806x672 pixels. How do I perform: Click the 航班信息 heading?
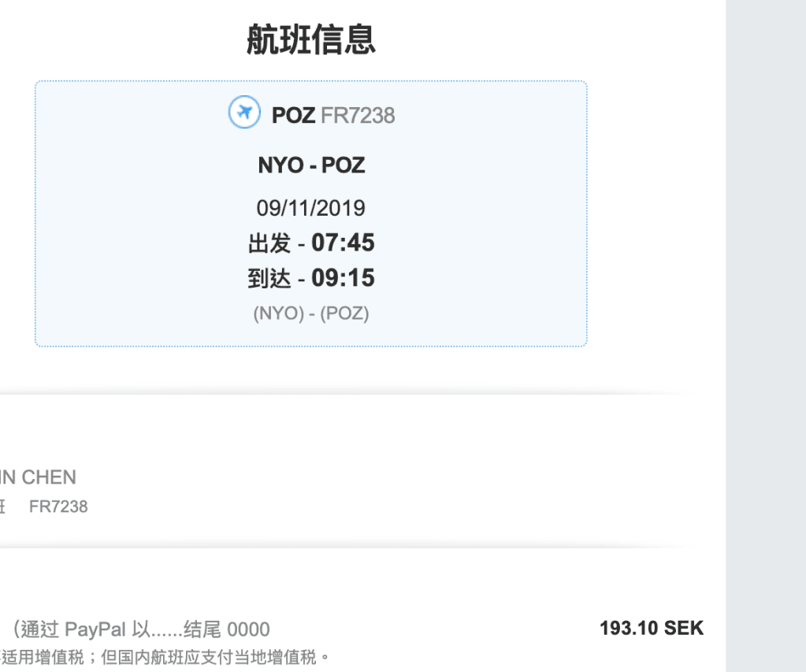(311, 39)
